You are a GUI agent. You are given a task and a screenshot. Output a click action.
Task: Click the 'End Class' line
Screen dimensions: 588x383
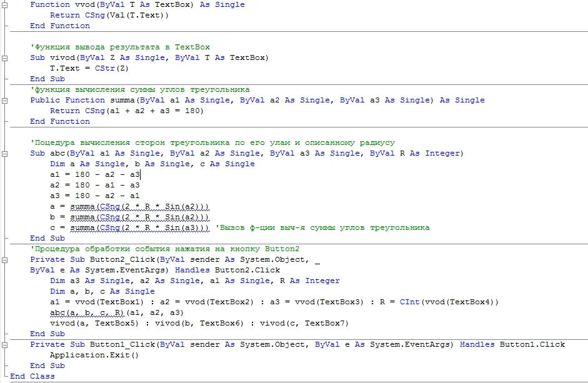[x=32, y=376]
